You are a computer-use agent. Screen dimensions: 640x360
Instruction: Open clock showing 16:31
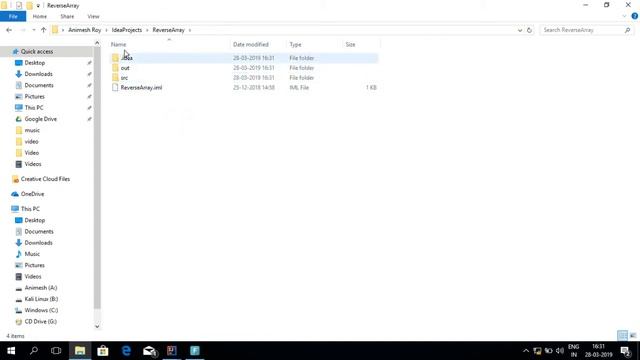[598, 351]
